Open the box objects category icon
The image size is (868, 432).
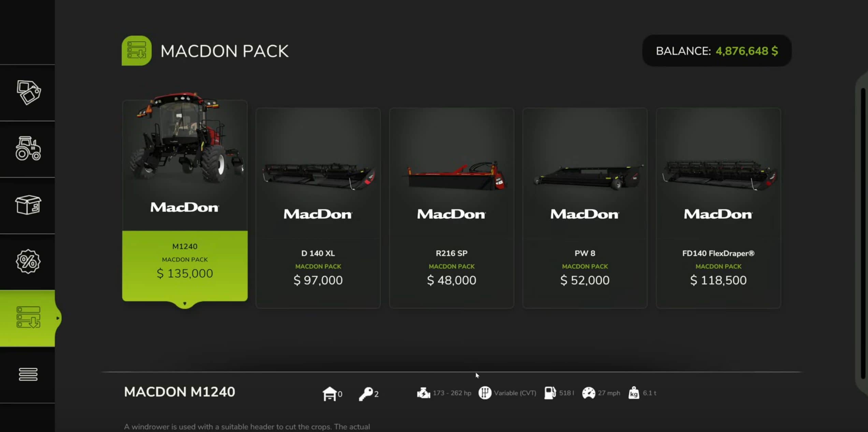tap(28, 205)
